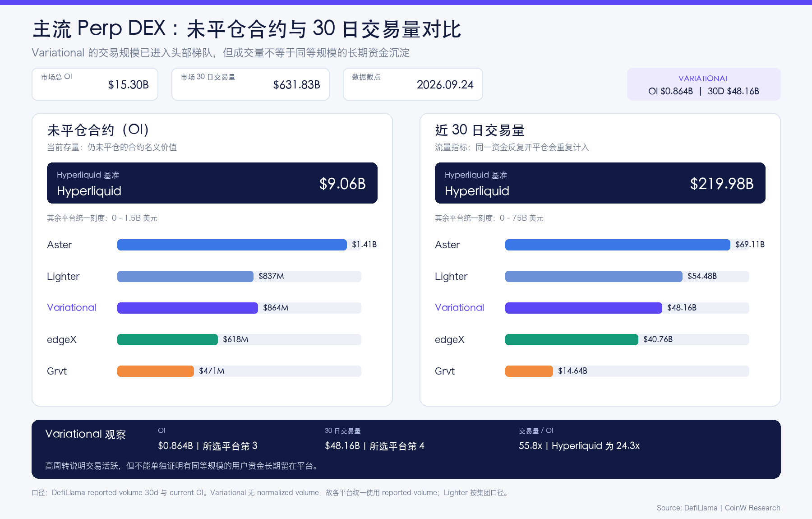
Task: Click the Lighter OI value $837M
Action: click(271, 276)
